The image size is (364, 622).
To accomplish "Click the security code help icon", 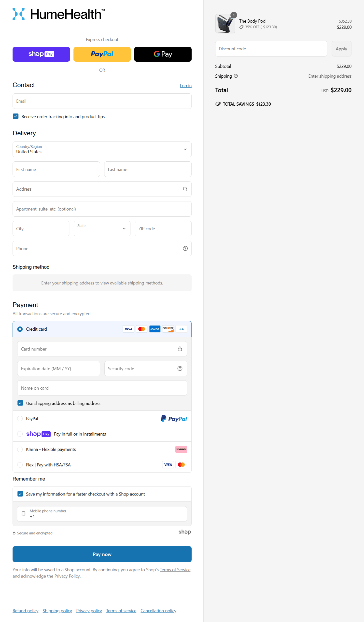I will click(180, 368).
